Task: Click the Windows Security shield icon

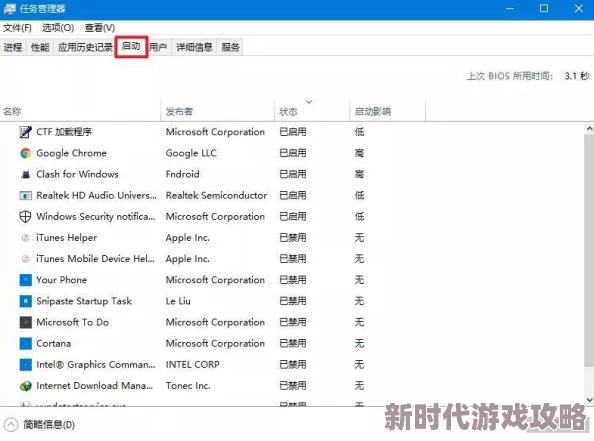Action: coord(25,217)
